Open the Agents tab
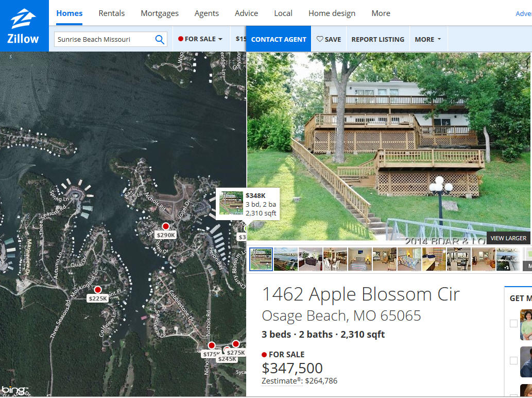Image resolution: width=532 pixels, height=398 pixels. point(207,13)
